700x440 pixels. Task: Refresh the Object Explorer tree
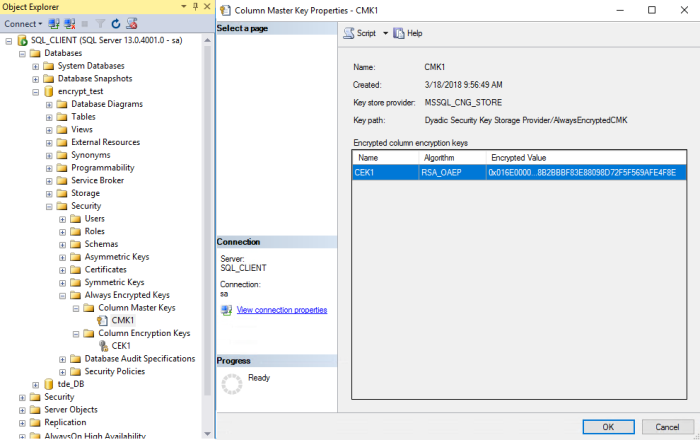(x=115, y=23)
